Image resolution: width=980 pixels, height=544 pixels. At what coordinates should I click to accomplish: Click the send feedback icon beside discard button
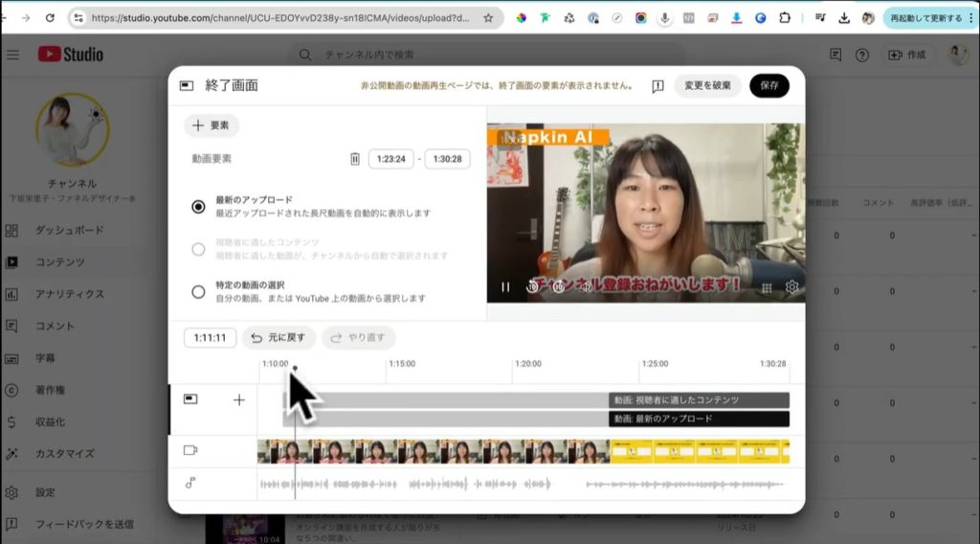pyautogui.click(x=658, y=86)
